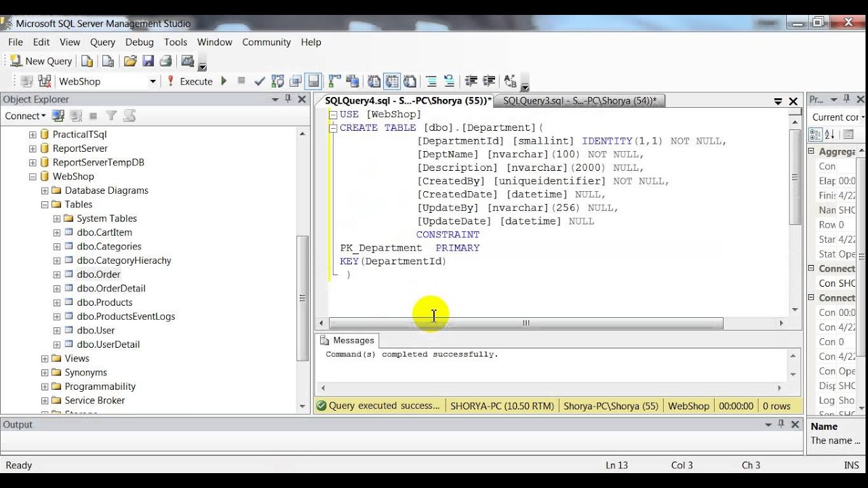Click the New Query button
Screen dimensions: 868x488
tap(41, 61)
